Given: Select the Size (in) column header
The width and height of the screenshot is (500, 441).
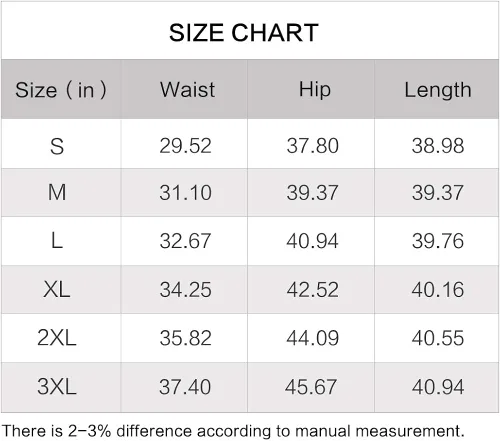Looking at the screenshot, I should click(x=61, y=90).
